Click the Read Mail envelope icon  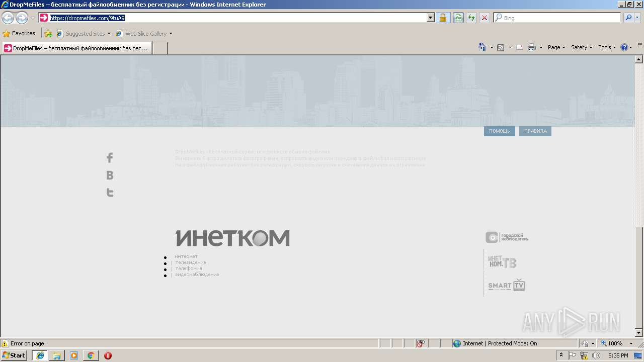520,47
